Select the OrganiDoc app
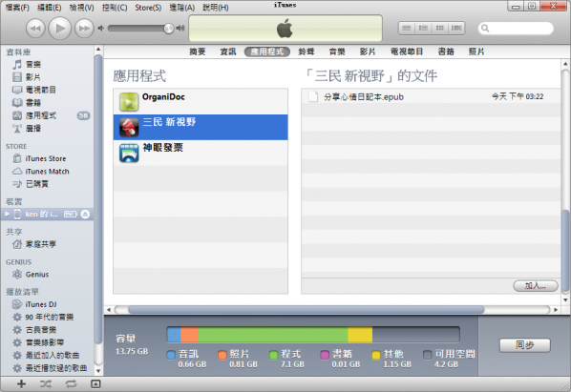This screenshot has width=571, height=392. point(201,102)
